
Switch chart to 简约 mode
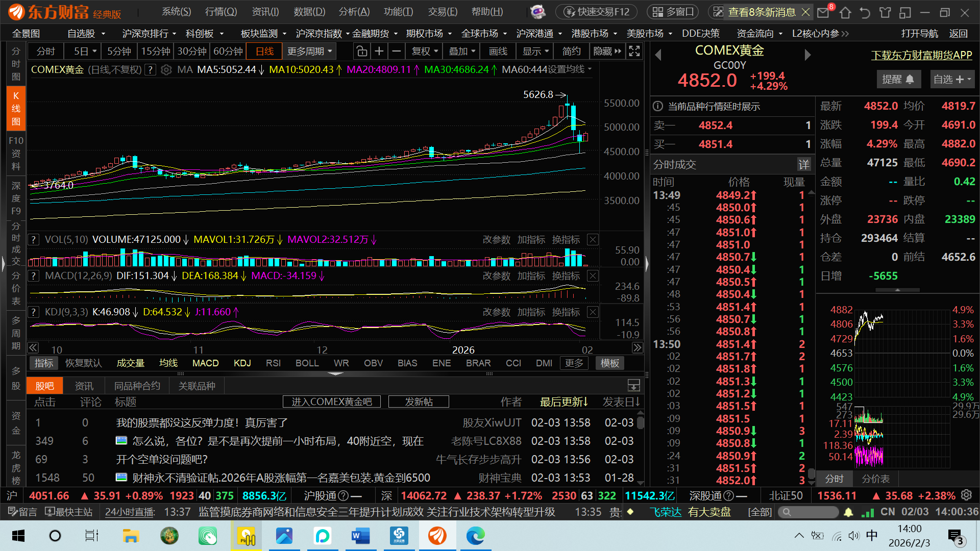(571, 51)
